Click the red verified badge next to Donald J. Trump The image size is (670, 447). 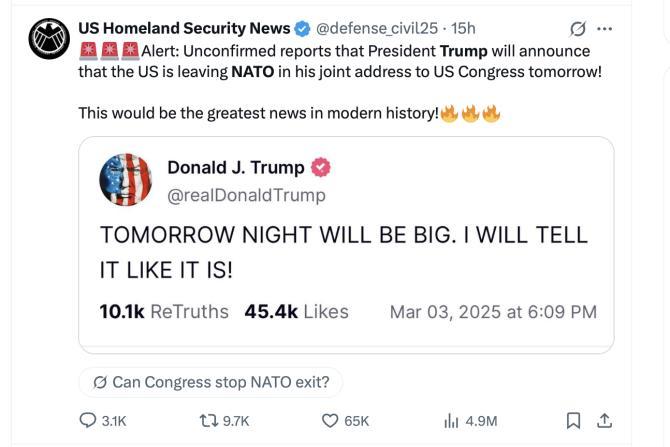pos(322,167)
